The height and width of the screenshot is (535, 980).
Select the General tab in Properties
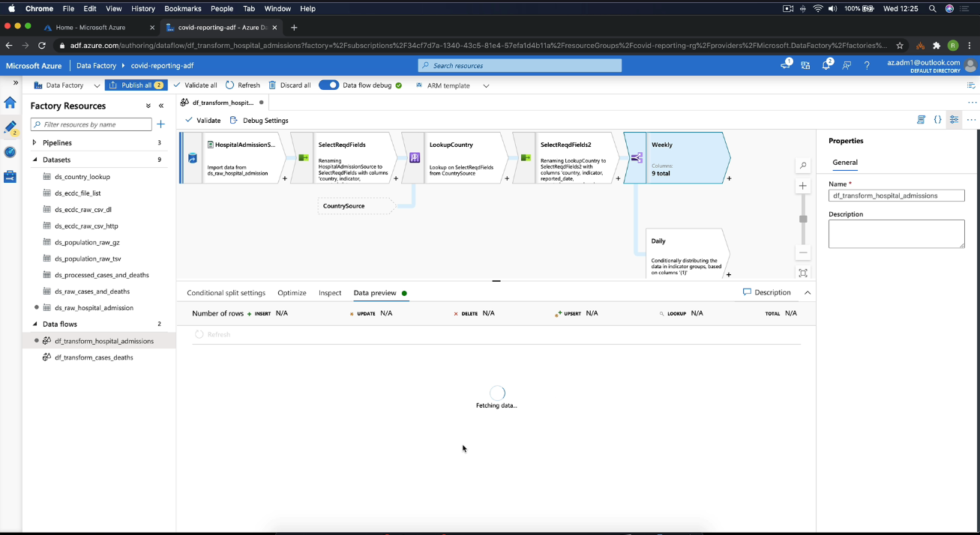pos(845,162)
